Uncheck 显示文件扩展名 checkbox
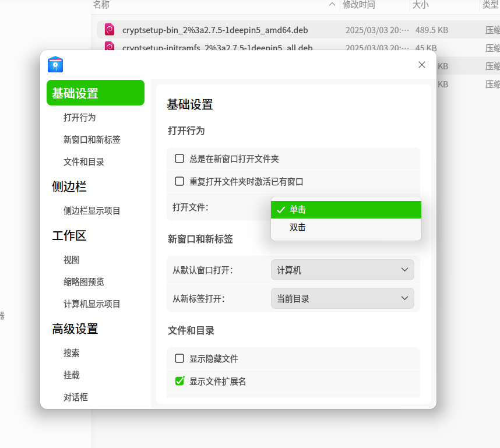This screenshot has height=448, width=500. tap(179, 381)
